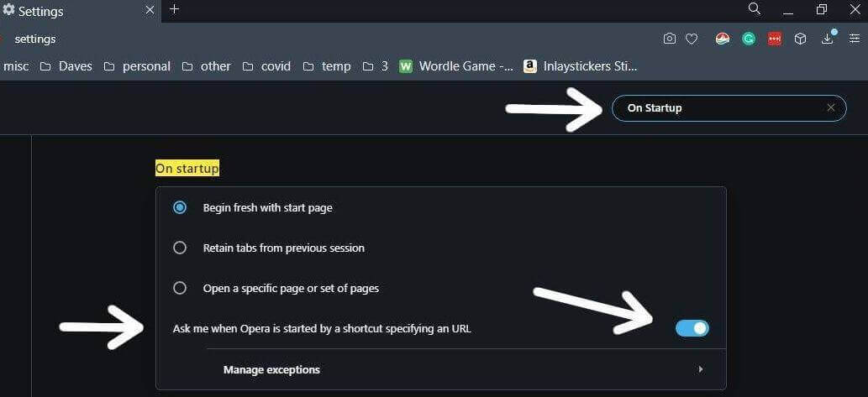This screenshot has width=868, height=397.
Task: Open the easy setup sliders icon
Action: 855,39
